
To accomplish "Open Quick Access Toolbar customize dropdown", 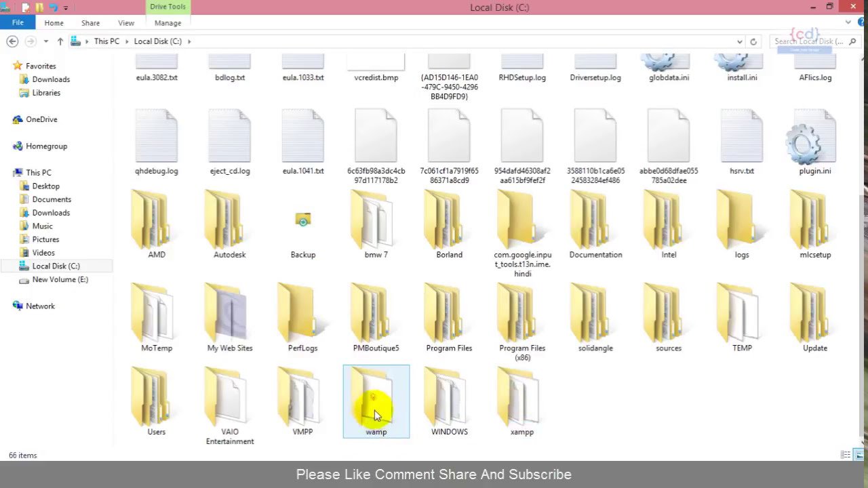I will click(66, 7).
